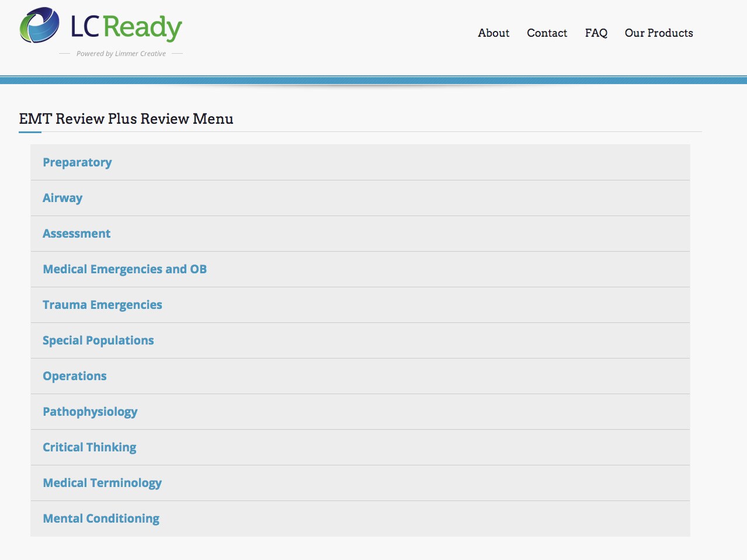Open Trauma Emergencies review
The image size is (747, 560).
[102, 305]
